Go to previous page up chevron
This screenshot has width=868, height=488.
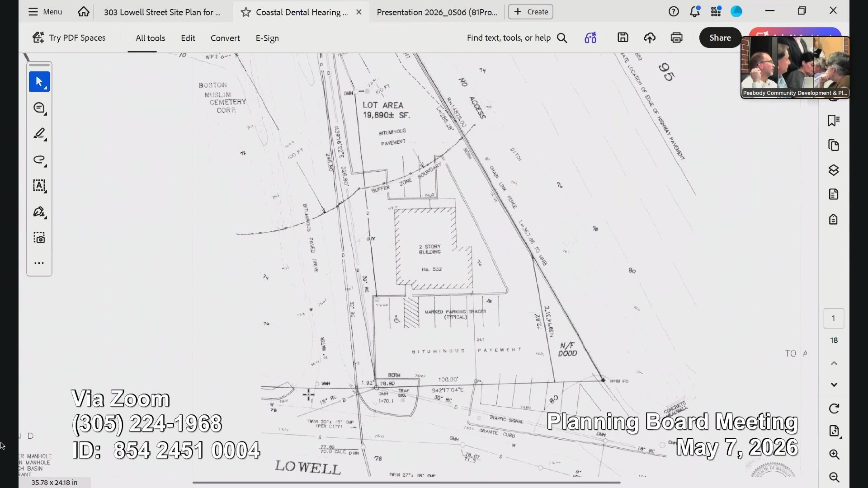coord(834,363)
